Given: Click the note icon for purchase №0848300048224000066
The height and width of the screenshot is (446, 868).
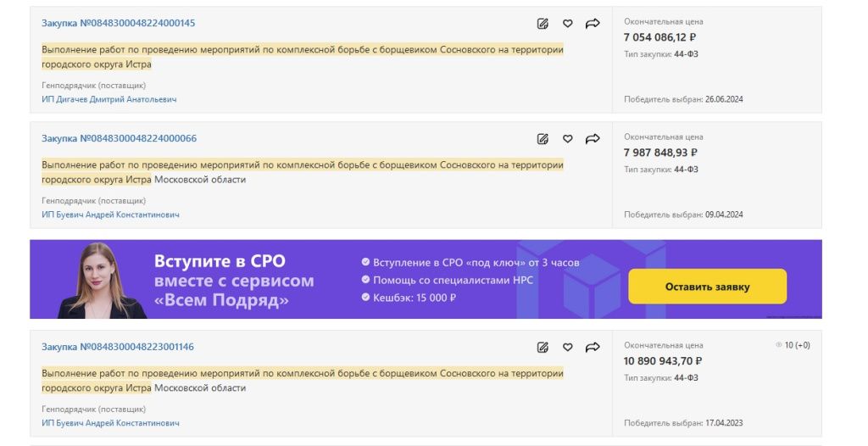Looking at the screenshot, I should 543,139.
